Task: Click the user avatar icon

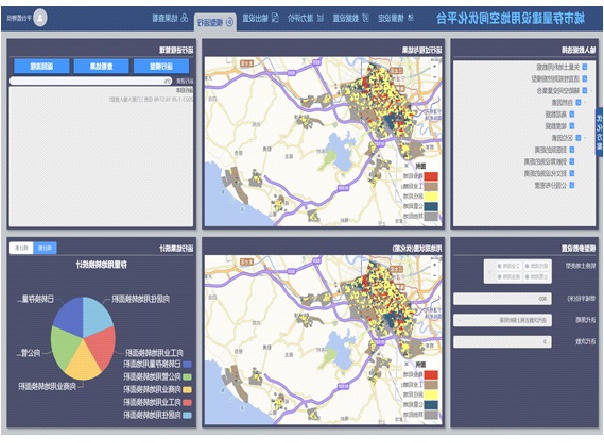Action: tap(40, 18)
